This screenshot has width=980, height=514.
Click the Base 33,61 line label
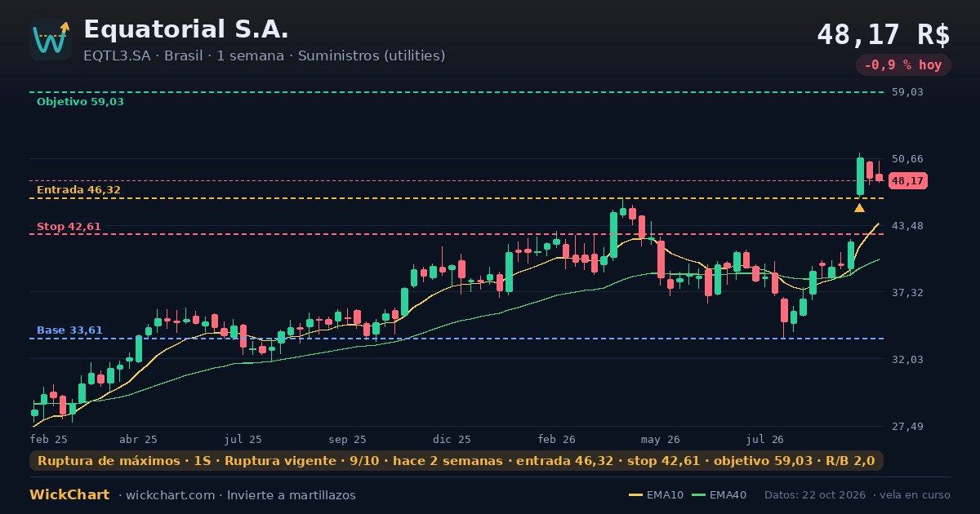69,330
